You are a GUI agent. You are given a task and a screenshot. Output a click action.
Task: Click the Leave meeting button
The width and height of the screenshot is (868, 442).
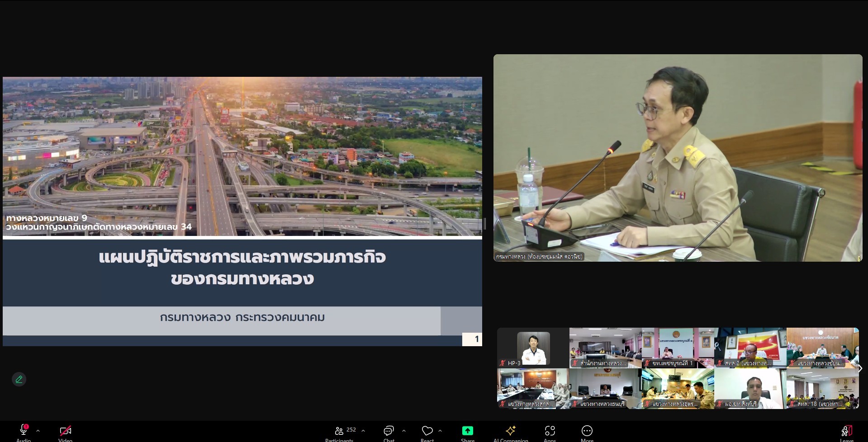(x=846, y=430)
